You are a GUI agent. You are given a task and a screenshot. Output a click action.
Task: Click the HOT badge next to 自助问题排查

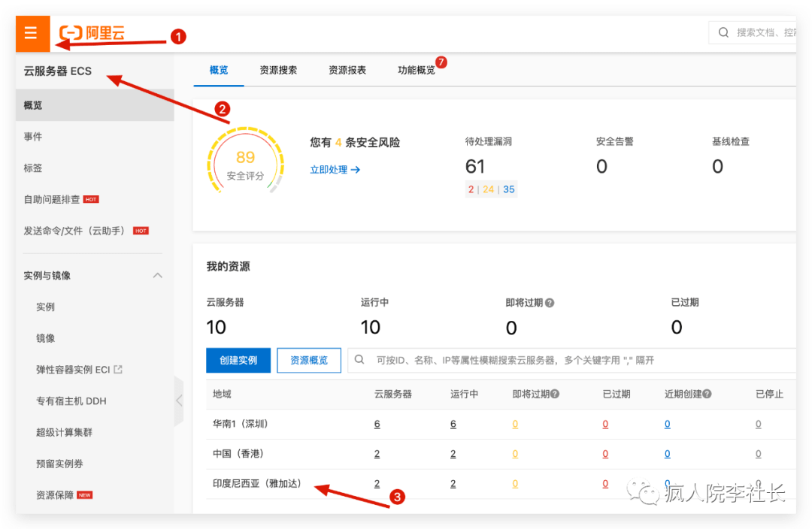(91, 199)
